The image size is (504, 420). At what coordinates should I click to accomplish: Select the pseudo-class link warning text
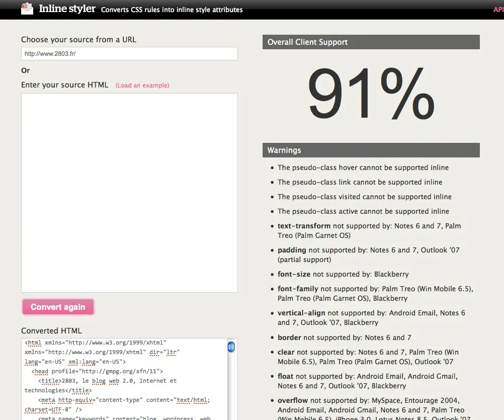pyautogui.click(x=360, y=182)
